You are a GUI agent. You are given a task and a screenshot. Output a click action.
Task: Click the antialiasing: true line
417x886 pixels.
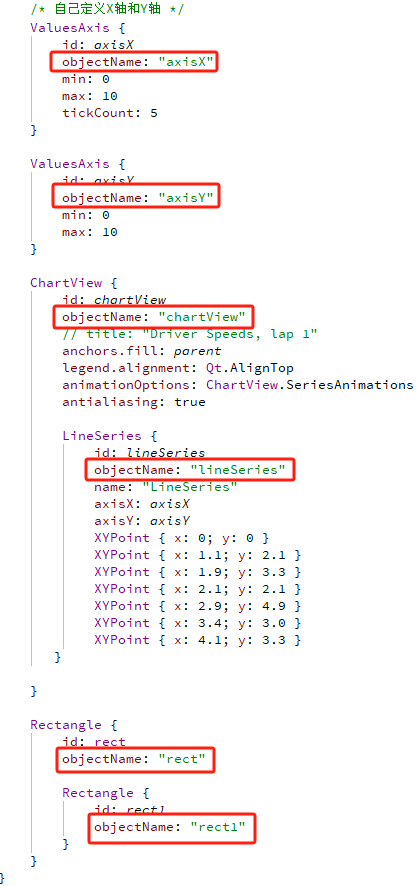point(134,402)
